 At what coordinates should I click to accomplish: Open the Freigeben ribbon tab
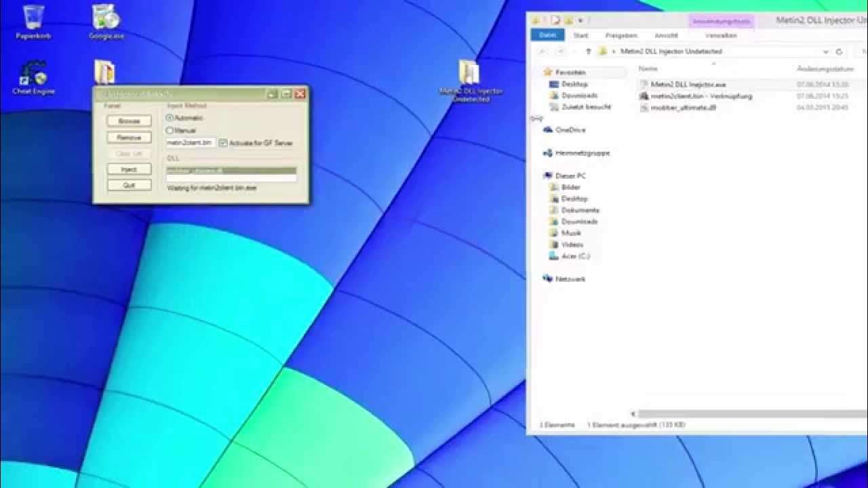click(x=620, y=35)
